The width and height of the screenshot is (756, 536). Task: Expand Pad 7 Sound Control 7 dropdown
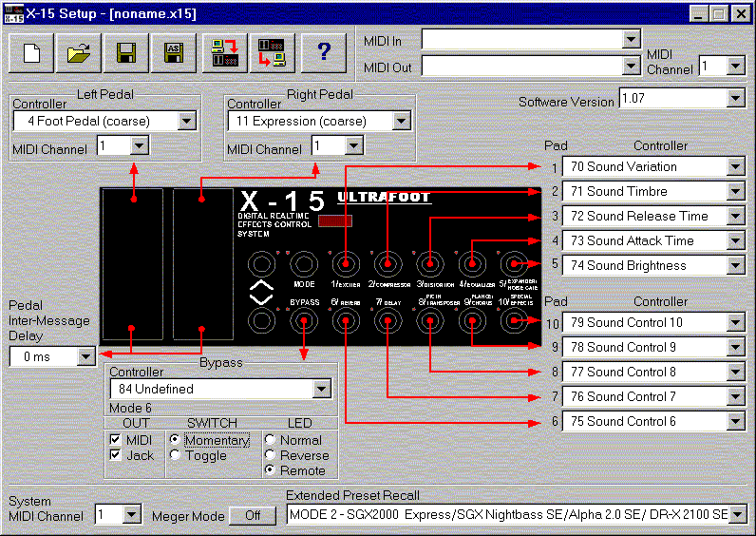(x=735, y=396)
